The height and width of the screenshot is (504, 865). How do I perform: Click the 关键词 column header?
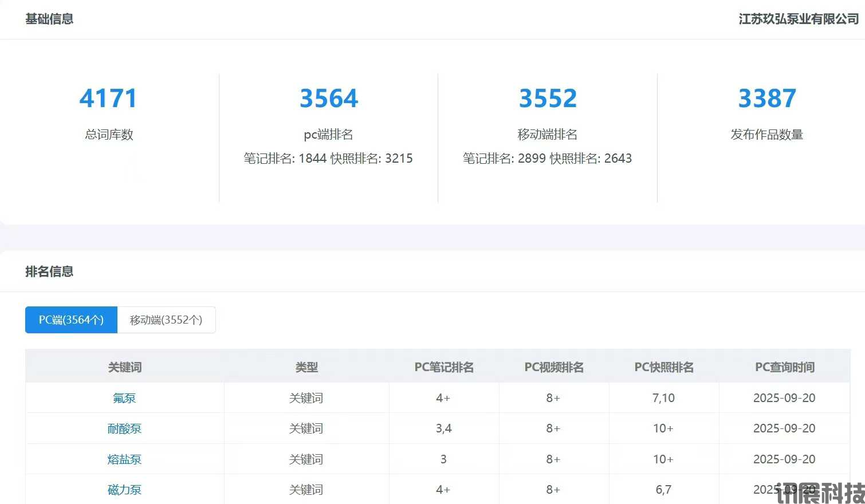[125, 367]
